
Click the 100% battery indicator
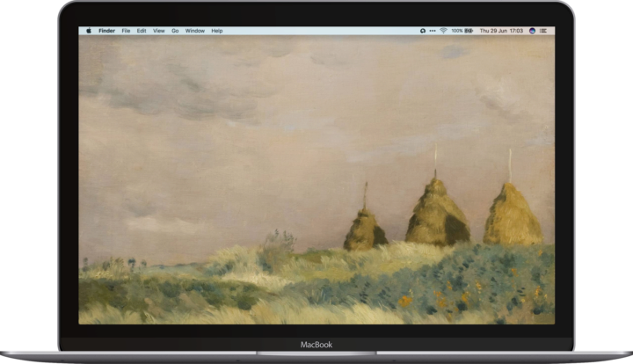click(462, 31)
